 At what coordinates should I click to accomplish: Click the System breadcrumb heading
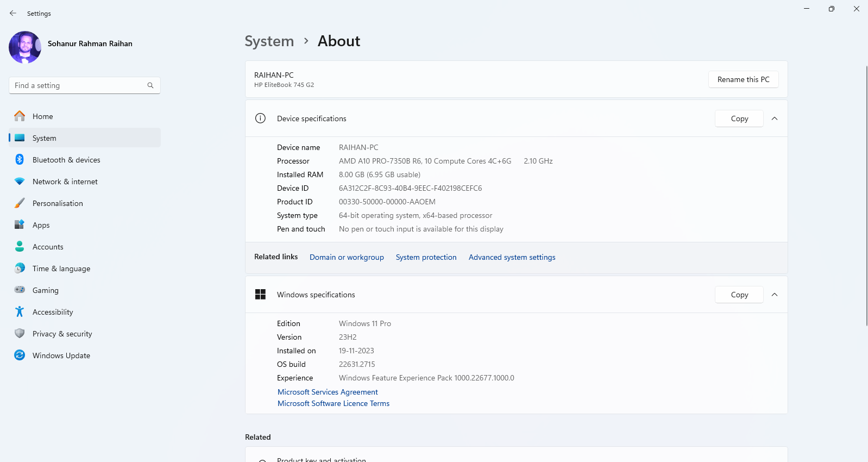269,41
